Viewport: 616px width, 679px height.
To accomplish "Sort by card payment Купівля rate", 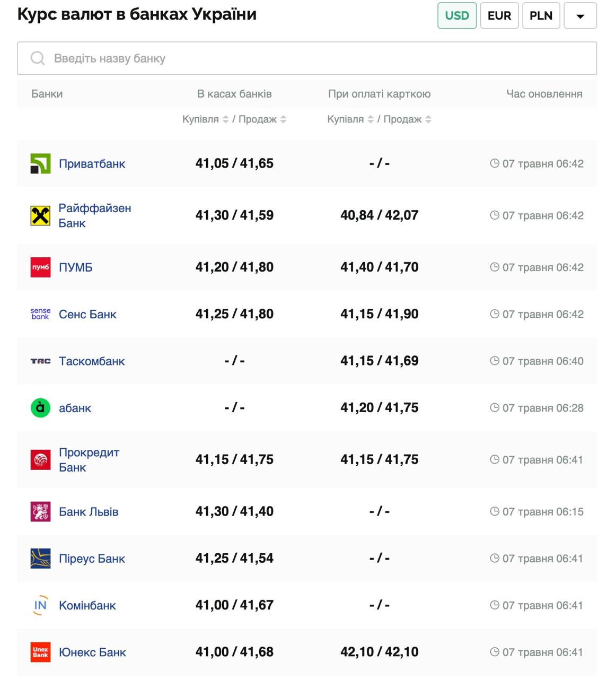I will click(x=371, y=119).
